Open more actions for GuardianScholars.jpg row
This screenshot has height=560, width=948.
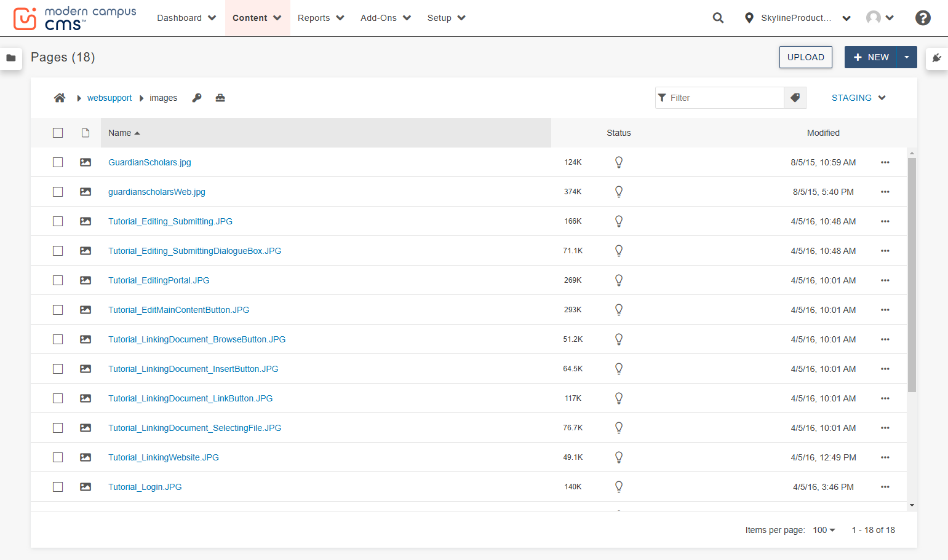pos(885,162)
